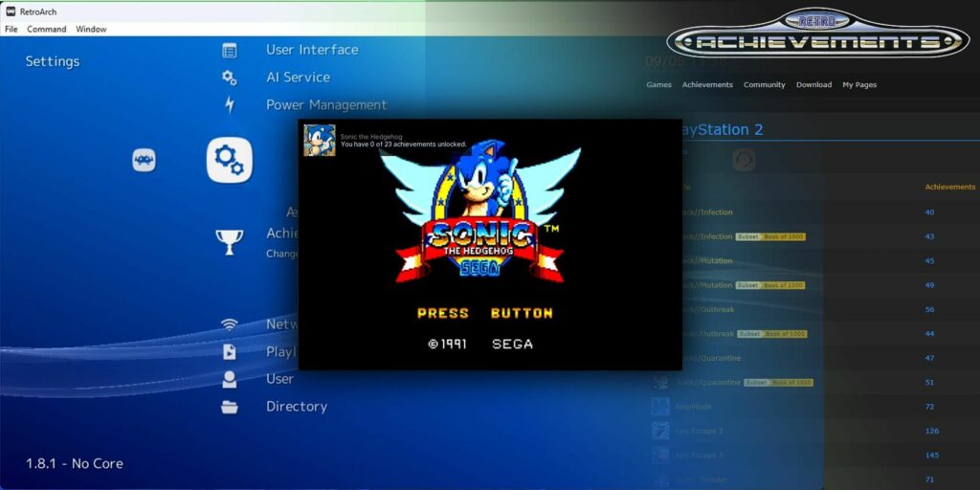Open Achievements tab on RetroAchievements site
The height and width of the screenshot is (490, 980).
pyautogui.click(x=707, y=85)
